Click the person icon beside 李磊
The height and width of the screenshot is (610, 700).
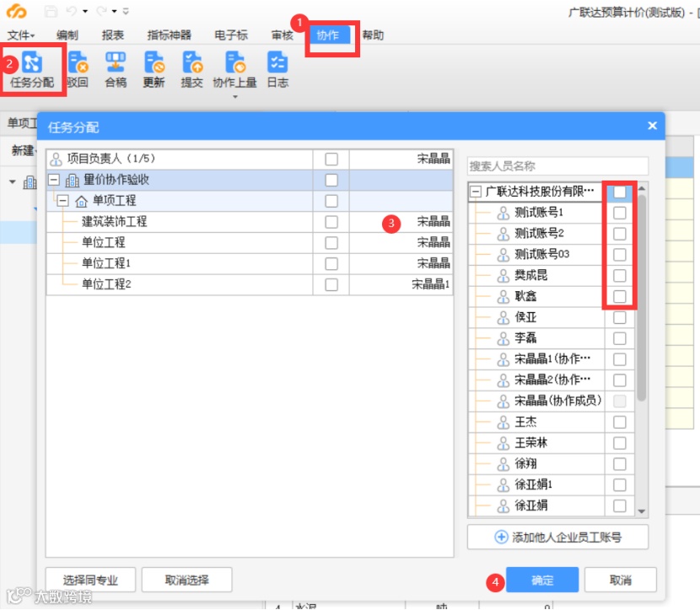(503, 338)
